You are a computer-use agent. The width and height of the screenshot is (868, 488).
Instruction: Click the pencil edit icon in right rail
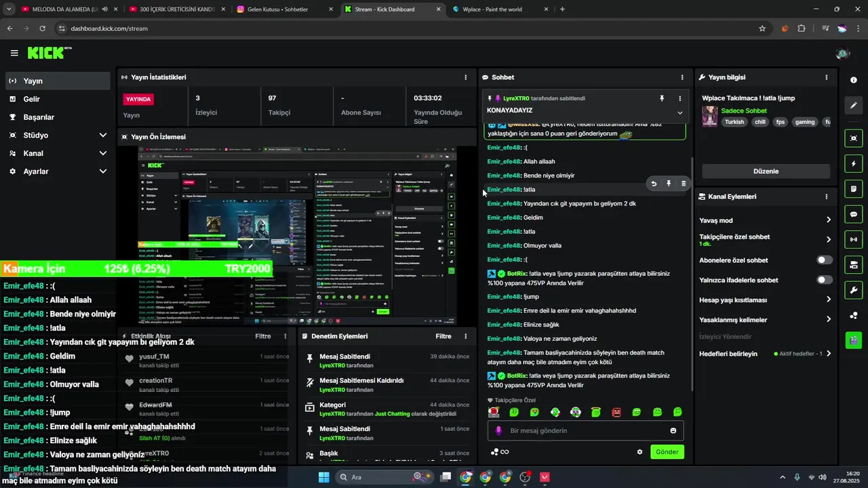point(853,106)
